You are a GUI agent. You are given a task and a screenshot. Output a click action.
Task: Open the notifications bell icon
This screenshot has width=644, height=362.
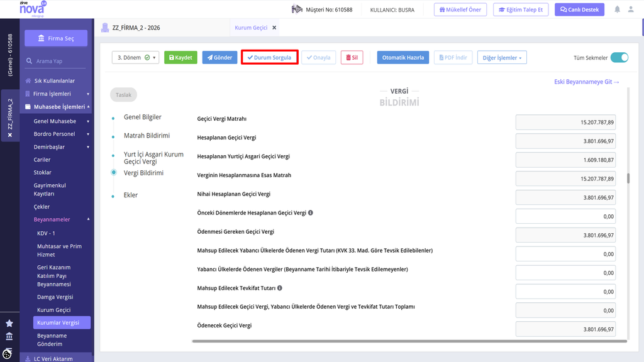pyautogui.click(x=617, y=9)
